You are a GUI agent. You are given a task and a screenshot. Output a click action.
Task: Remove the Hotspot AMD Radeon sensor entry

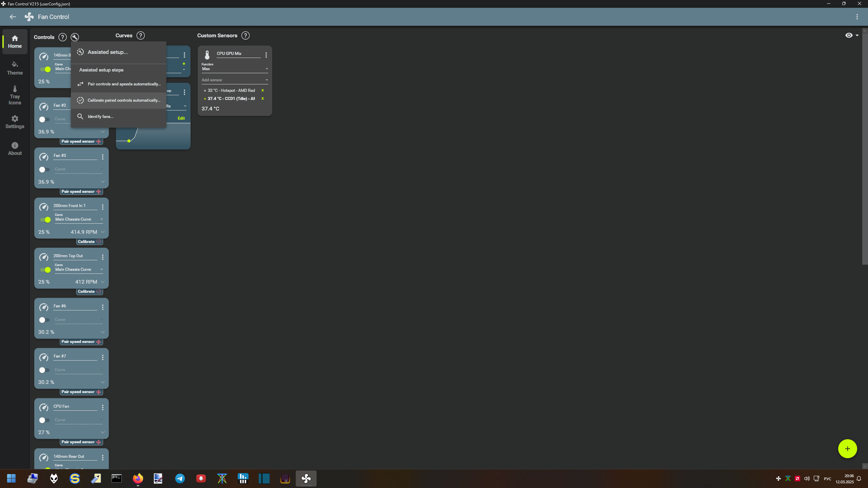click(262, 90)
